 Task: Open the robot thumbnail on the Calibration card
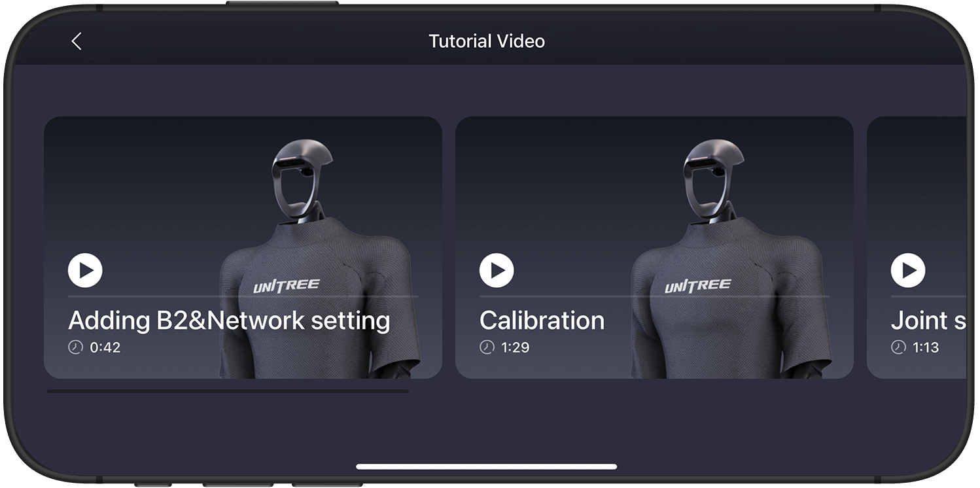point(730,258)
